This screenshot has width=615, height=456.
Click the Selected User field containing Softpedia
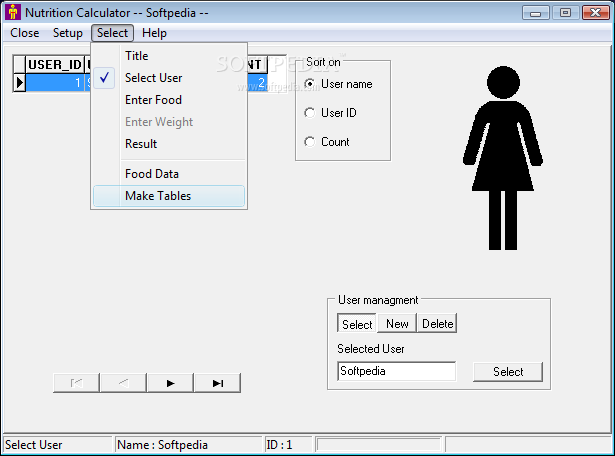pos(397,371)
